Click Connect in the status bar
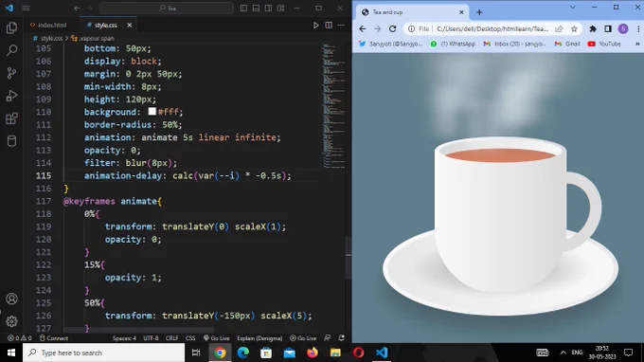Viewport: 644px width, 362px height. click(x=54, y=338)
